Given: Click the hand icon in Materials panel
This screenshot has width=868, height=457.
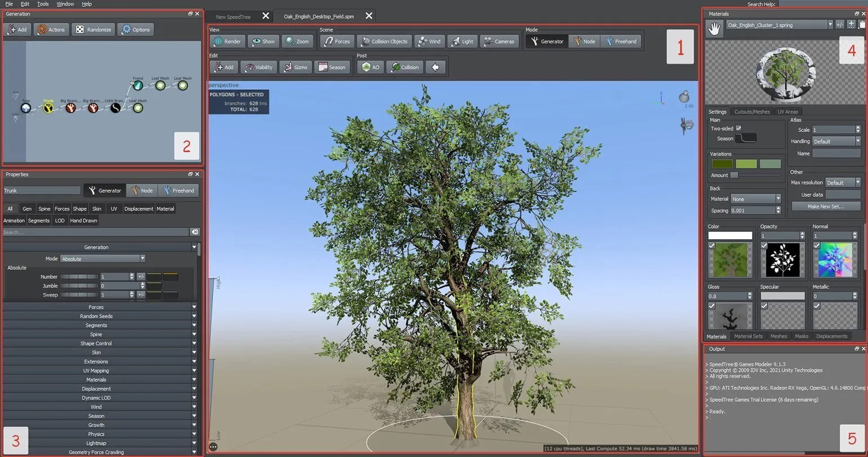Looking at the screenshot, I should pyautogui.click(x=714, y=29).
